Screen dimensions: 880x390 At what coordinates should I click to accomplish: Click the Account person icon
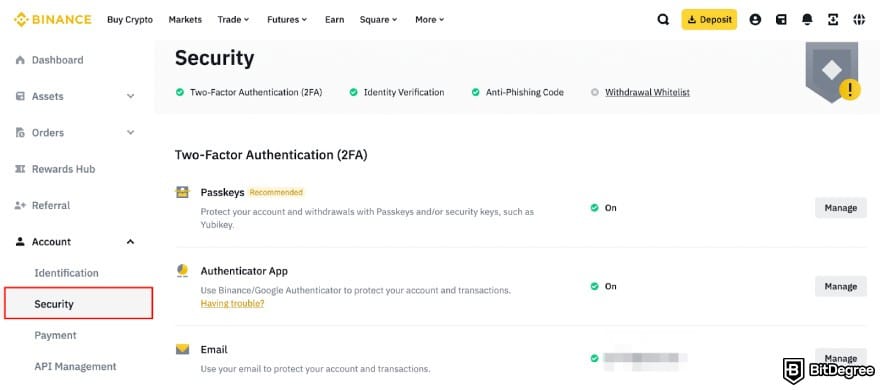pyautogui.click(x=20, y=242)
